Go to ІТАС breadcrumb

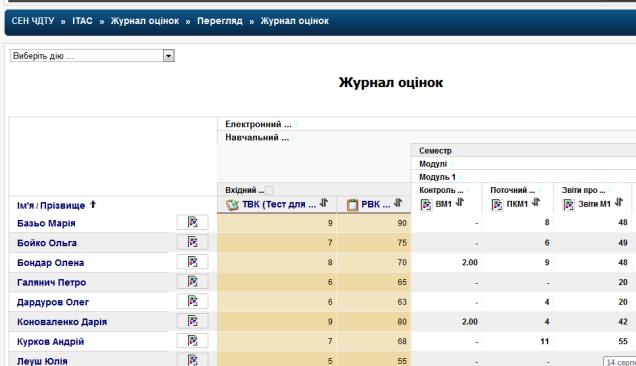click(x=82, y=21)
